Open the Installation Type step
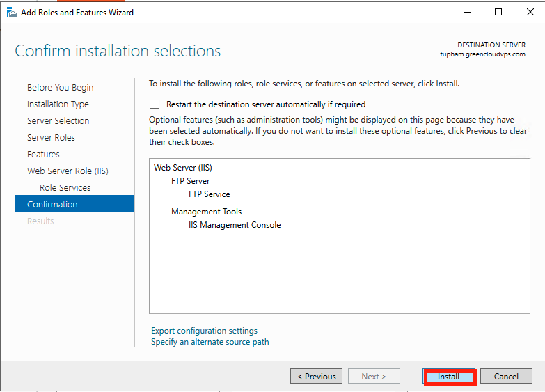 [x=58, y=104]
